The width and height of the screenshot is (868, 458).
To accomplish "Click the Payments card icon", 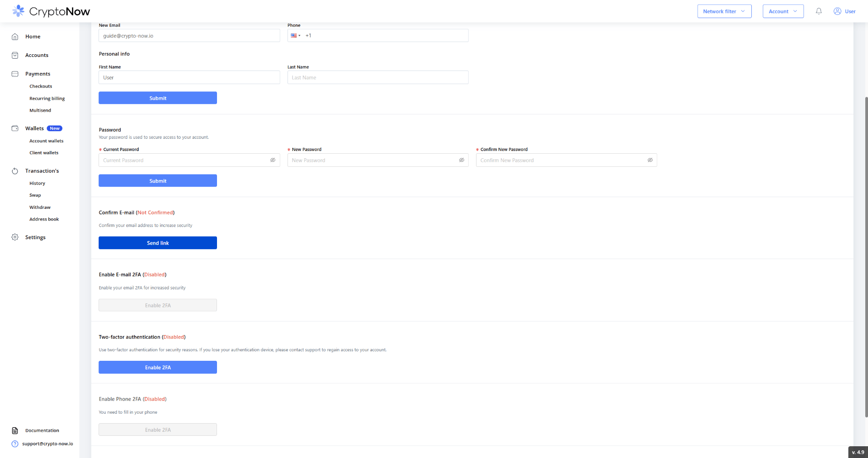I will tap(15, 74).
